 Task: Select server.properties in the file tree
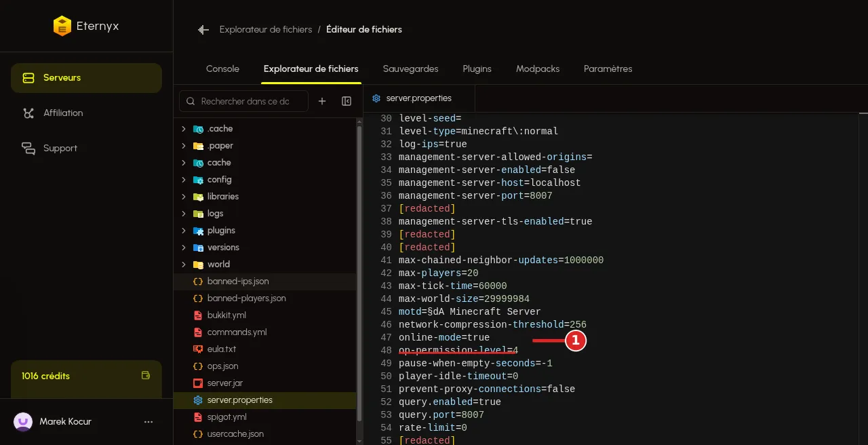pos(265,400)
